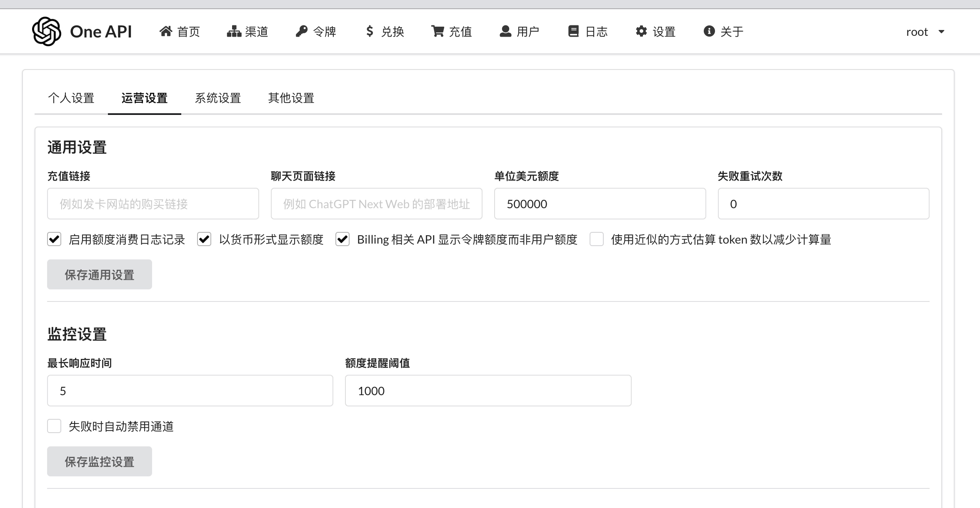Viewport: 980px width, 508px height.
Task: Enable 失败时自动禁用通道 checkbox
Action: [x=54, y=426]
